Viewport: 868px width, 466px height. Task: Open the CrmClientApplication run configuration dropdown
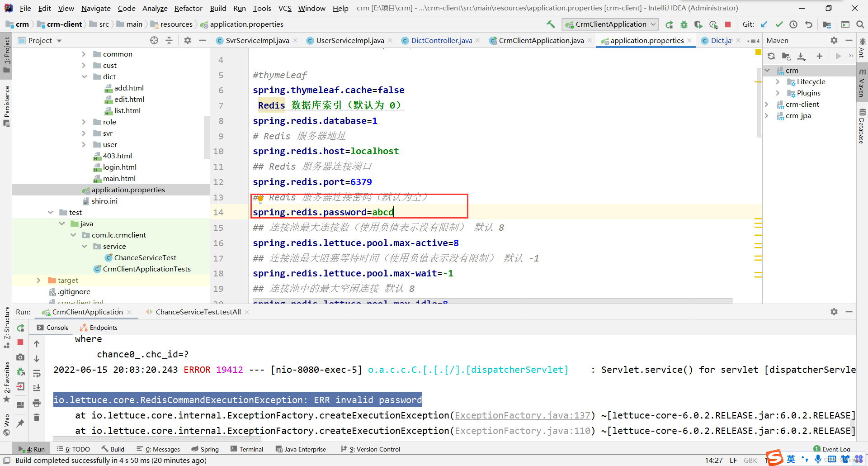(x=610, y=24)
